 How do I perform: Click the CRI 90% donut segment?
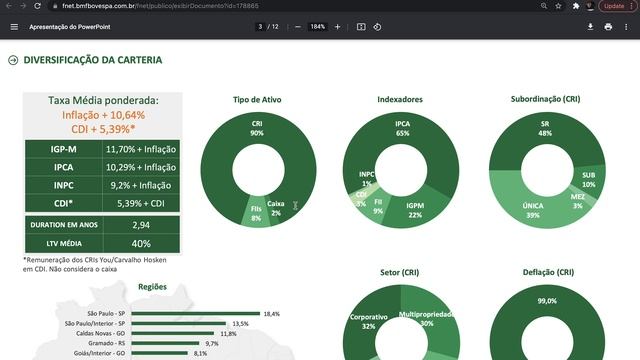[257, 128]
